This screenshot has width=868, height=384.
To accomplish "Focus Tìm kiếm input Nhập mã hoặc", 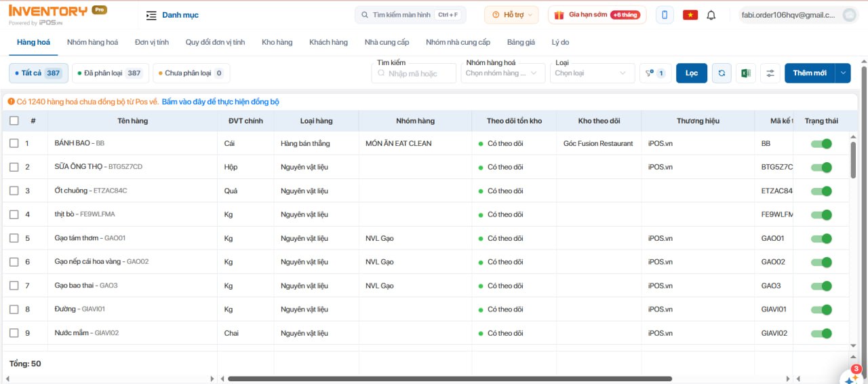I will pyautogui.click(x=414, y=73).
